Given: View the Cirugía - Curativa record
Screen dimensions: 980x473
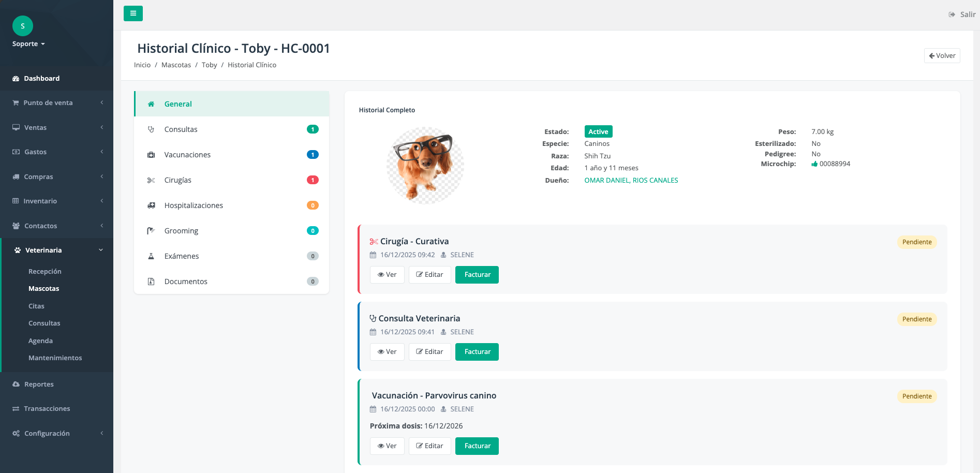Looking at the screenshot, I should pos(387,275).
